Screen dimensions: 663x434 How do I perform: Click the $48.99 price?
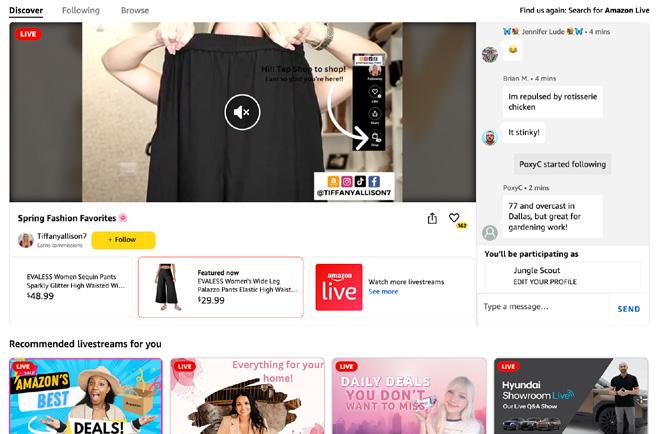coord(40,296)
